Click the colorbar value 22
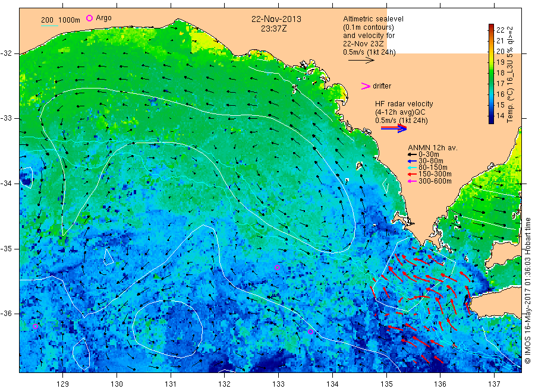The image size is (535, 392). click(500, 30)
